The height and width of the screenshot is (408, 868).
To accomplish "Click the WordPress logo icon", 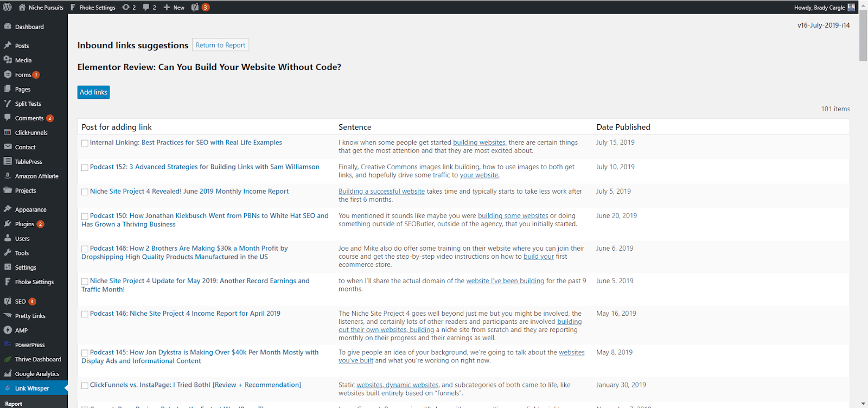I will pos(8,7).
